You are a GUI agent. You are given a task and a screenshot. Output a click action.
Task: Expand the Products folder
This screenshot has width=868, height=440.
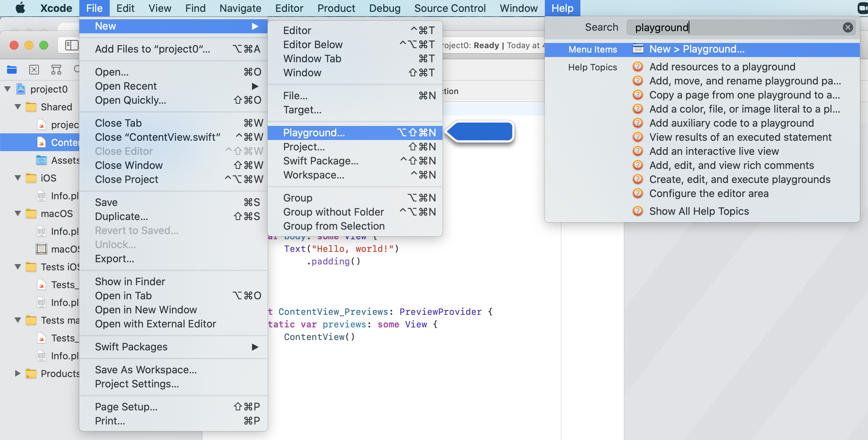click(x=17, y=373)
